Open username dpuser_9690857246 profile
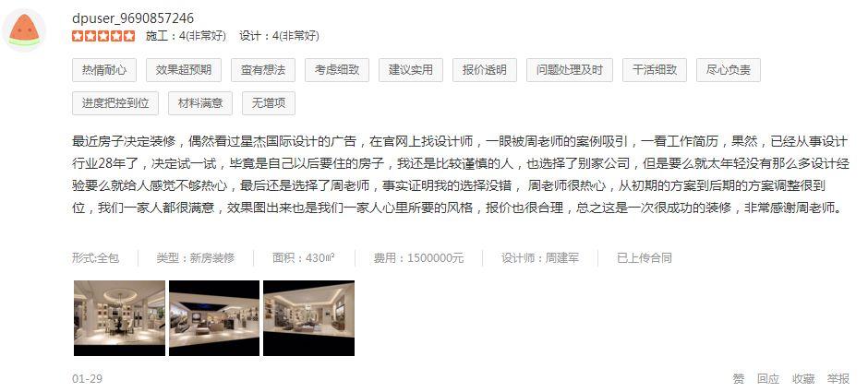Screen dimensions: 868x392 click(133, 18)
